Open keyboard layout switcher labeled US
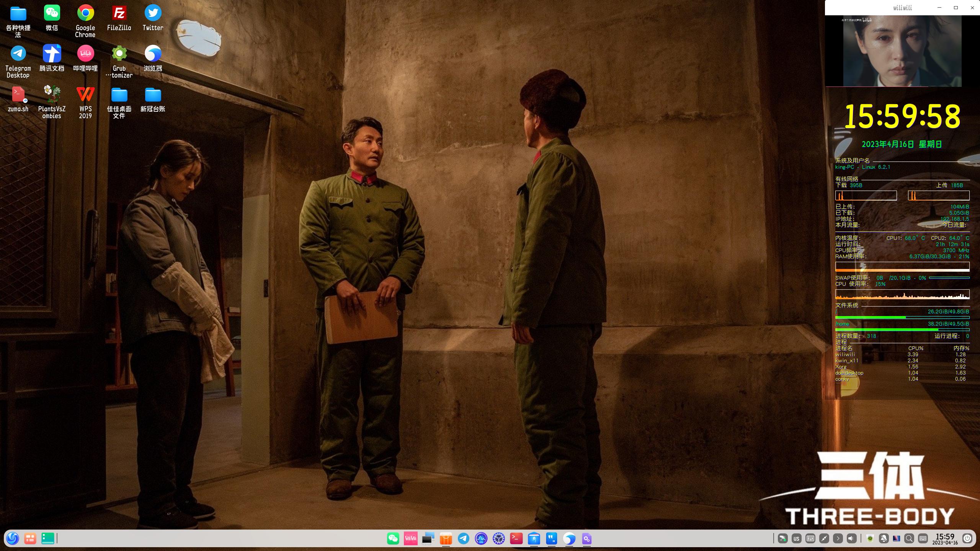This screenshot has width=980, height=551. 797,538
